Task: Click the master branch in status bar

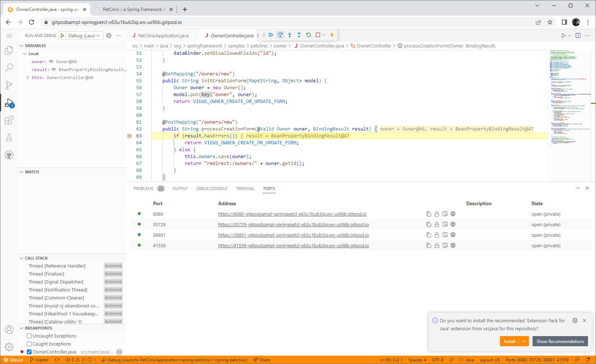Action: coord(39,360)
